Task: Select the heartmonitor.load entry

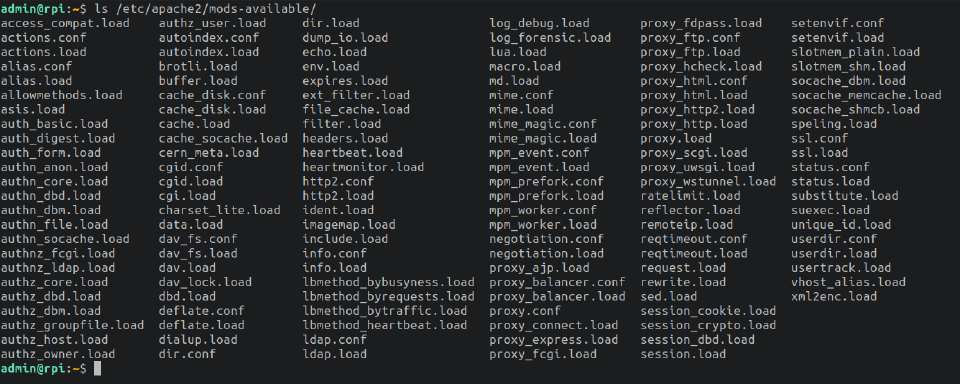Action: [x=363, y=167]
